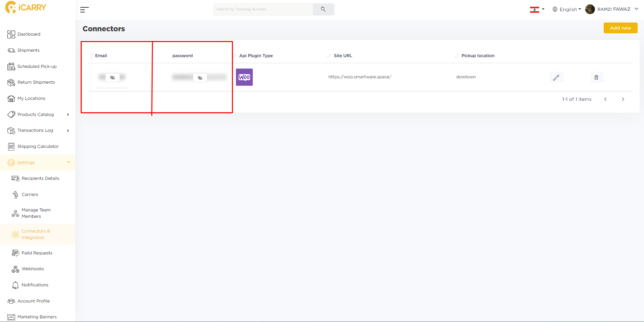The height and width of the screenshot is (322, 644).
Task: Focus the Search by Tracking Number field
Action: point(264,9)
